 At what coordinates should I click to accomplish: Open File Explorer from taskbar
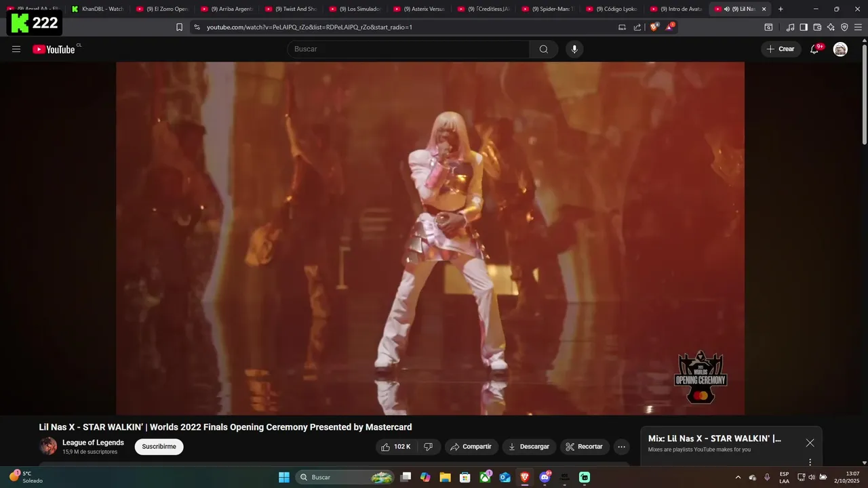point(445,477)
